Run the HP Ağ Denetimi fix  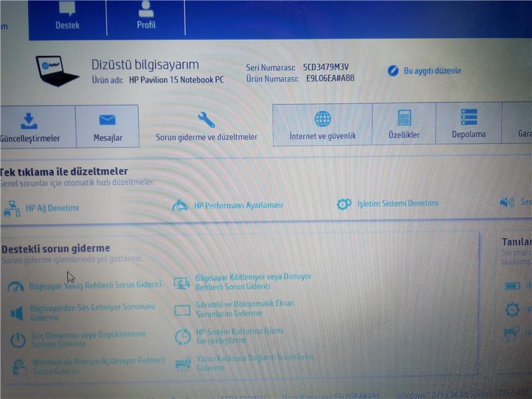click(41, 208)
